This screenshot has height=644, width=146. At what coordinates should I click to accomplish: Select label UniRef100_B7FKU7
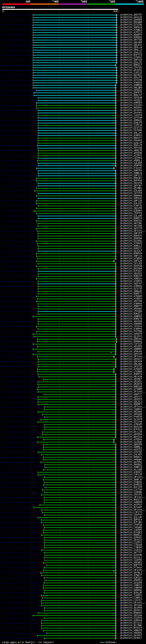click(131, 271)
